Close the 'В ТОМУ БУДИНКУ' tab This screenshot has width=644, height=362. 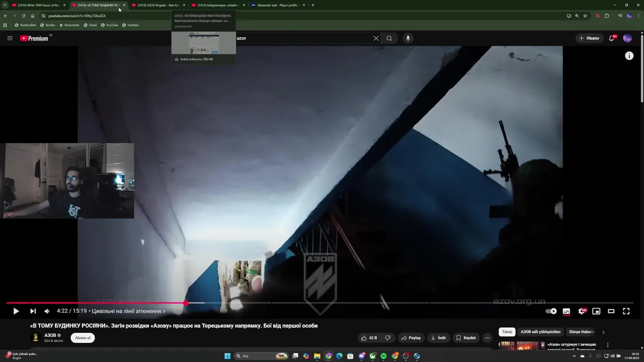point(124,5)
